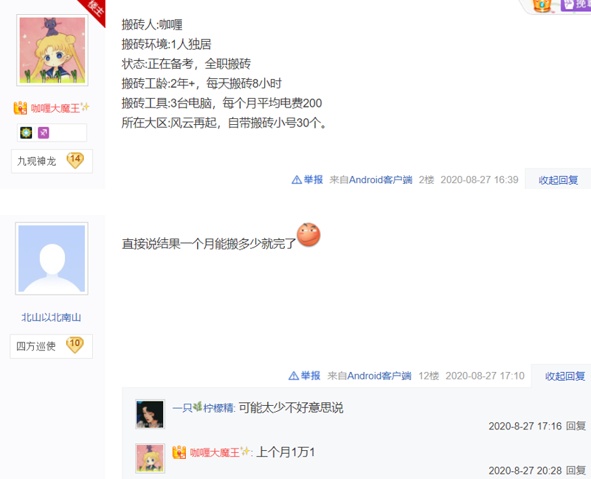Open 北山以北南山 user profile link

(x=51, y=317)
